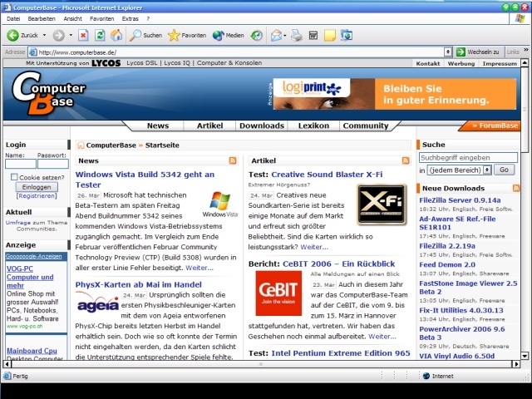Viewport: 532px width, 399px height.
Task: Click the Einloggen button
Action: click(x=37, y=187)
